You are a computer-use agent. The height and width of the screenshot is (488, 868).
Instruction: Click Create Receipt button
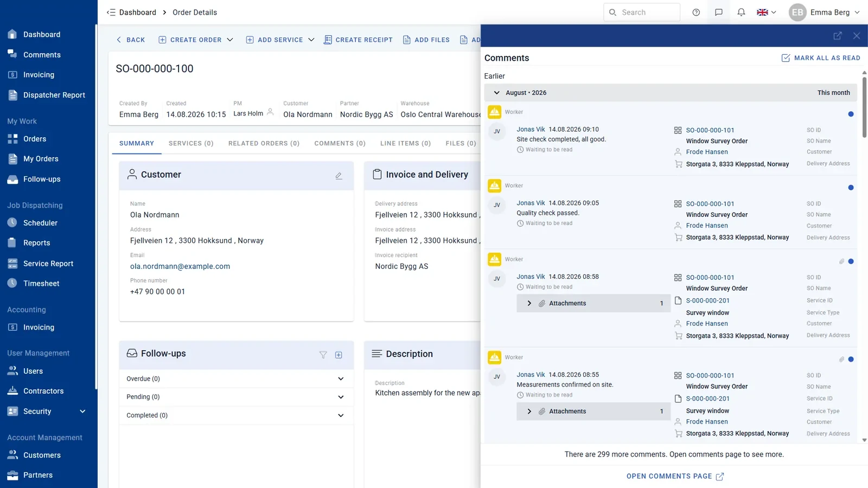[358, 40]
